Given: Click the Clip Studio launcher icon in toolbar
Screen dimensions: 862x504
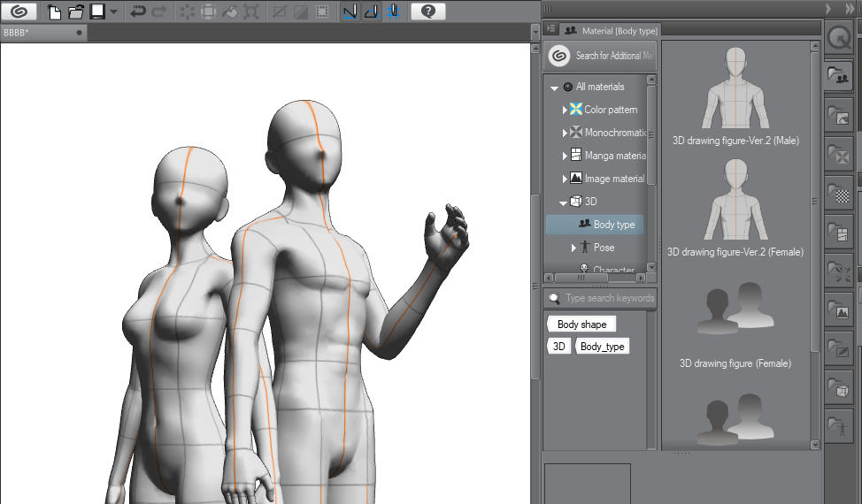Looking at the screenshot, I should tap(18, 11).
